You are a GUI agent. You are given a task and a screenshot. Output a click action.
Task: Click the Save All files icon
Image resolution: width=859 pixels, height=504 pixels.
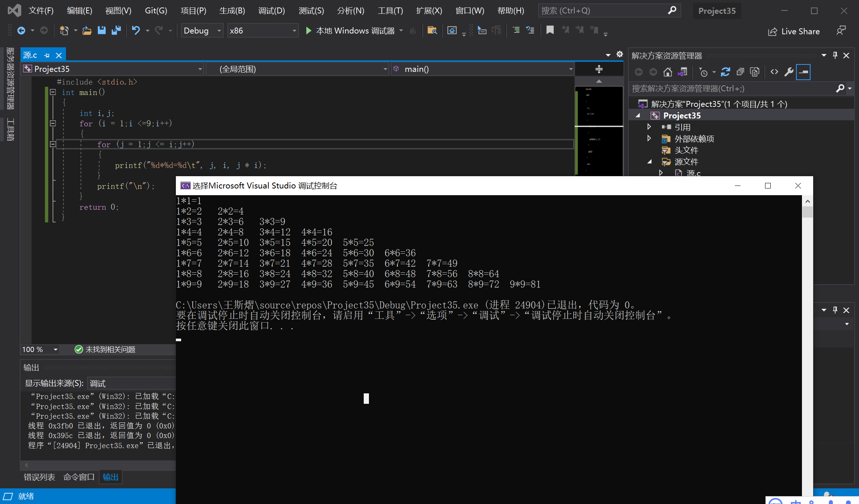116,30
